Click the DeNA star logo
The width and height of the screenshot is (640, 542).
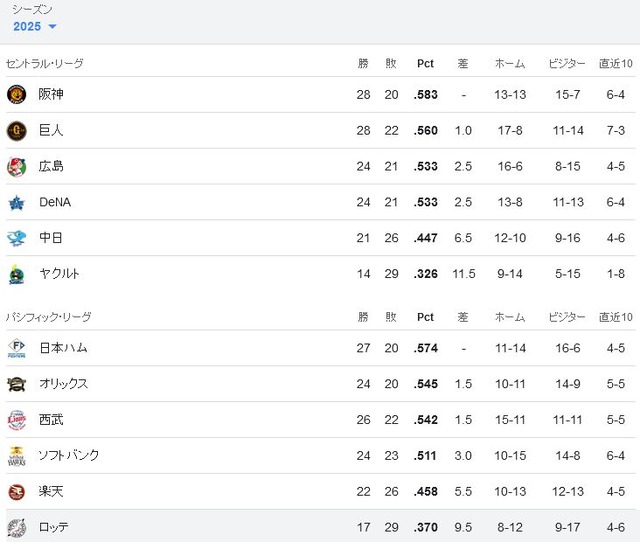pyautogui.click(x=17, y=202)
